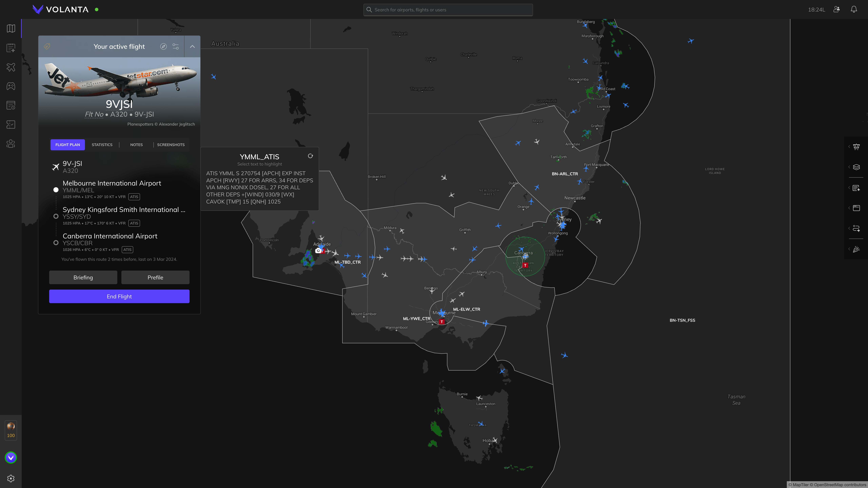868x488 pixels.
Task: Refresh the YMML_ATIS information
Action: coord(310,156)
